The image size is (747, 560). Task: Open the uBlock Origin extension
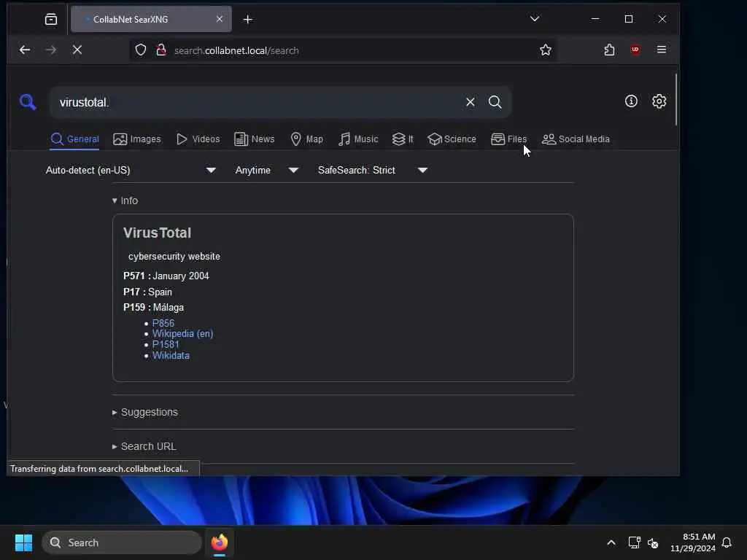point(635,50)
